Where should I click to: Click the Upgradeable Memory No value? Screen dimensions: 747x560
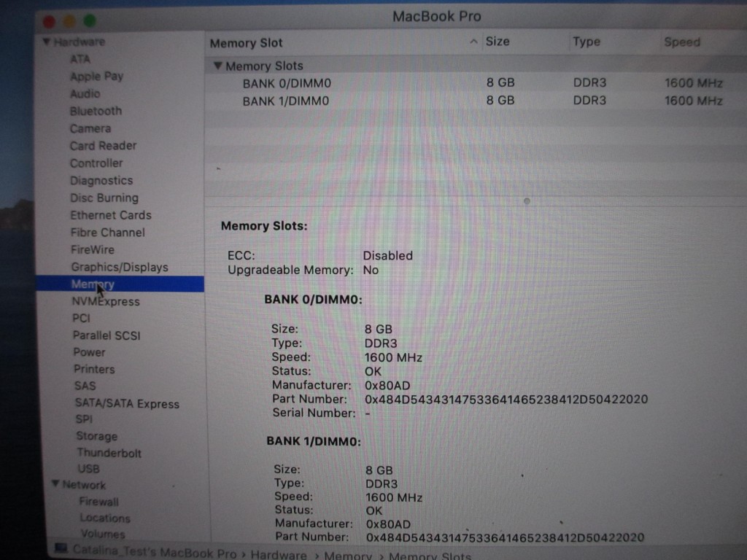pos(371,270)
